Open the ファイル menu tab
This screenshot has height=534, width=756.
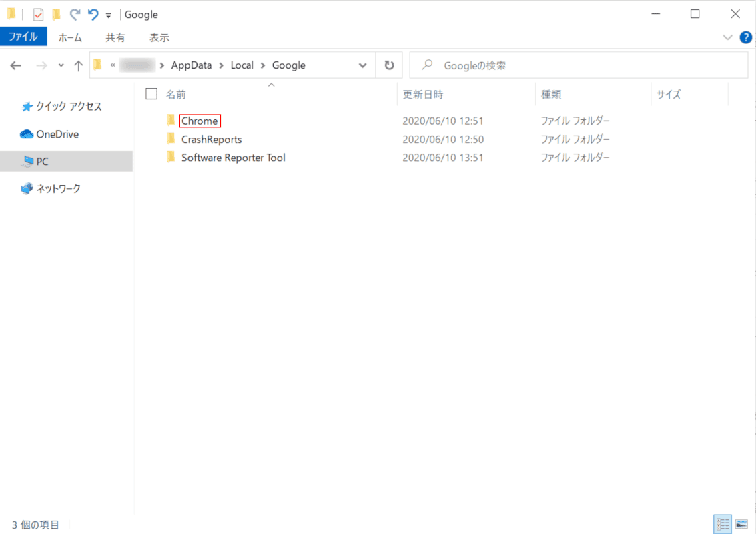23,37
